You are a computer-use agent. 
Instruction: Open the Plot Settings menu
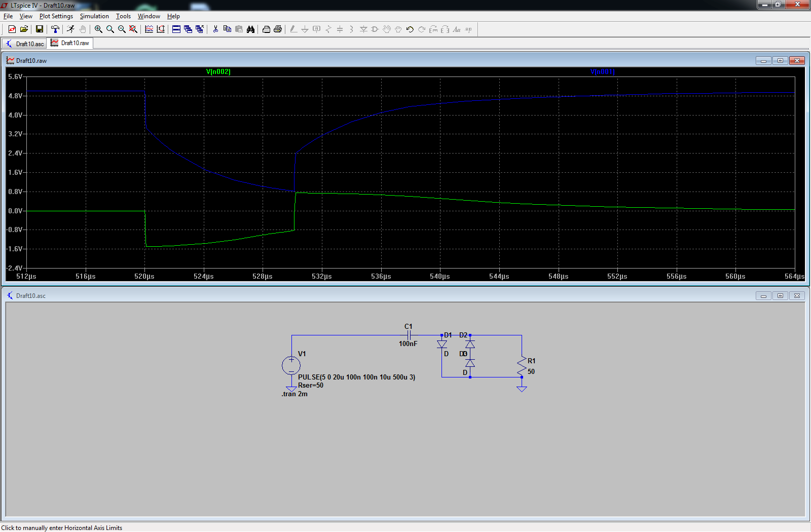tap(56, 16)
